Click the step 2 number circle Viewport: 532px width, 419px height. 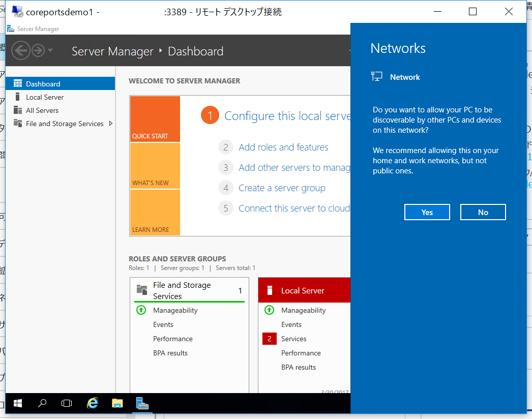[x=226, y=147]
